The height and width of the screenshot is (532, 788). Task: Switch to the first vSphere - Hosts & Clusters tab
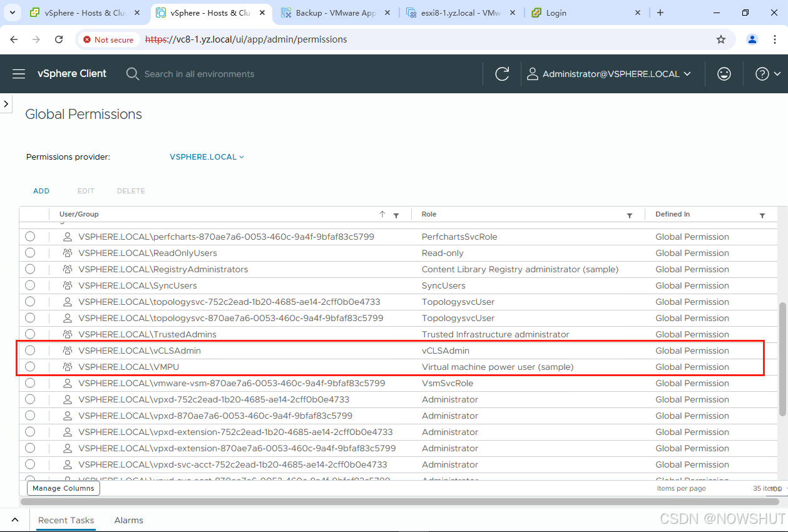(x=84, y=13)
